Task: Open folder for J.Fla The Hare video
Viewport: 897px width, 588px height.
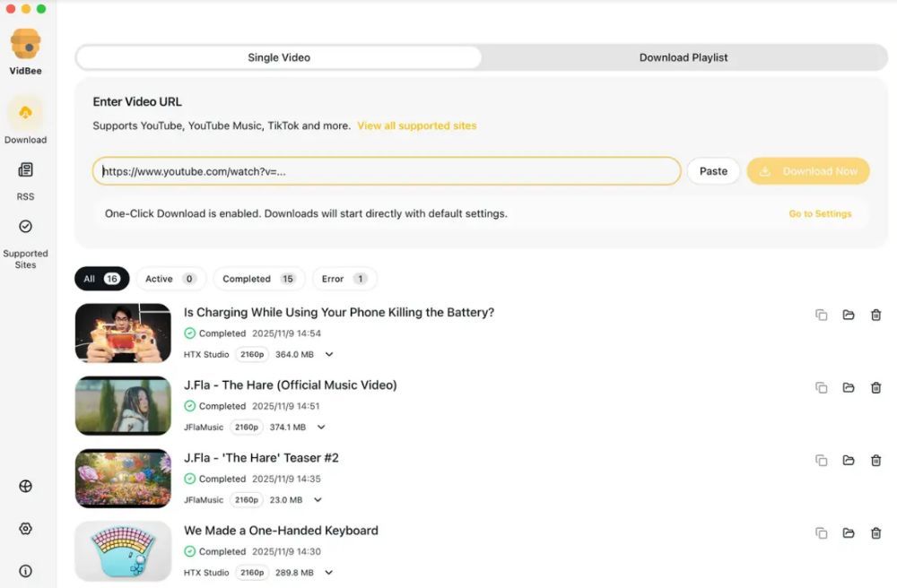Action: click(849, 387)
